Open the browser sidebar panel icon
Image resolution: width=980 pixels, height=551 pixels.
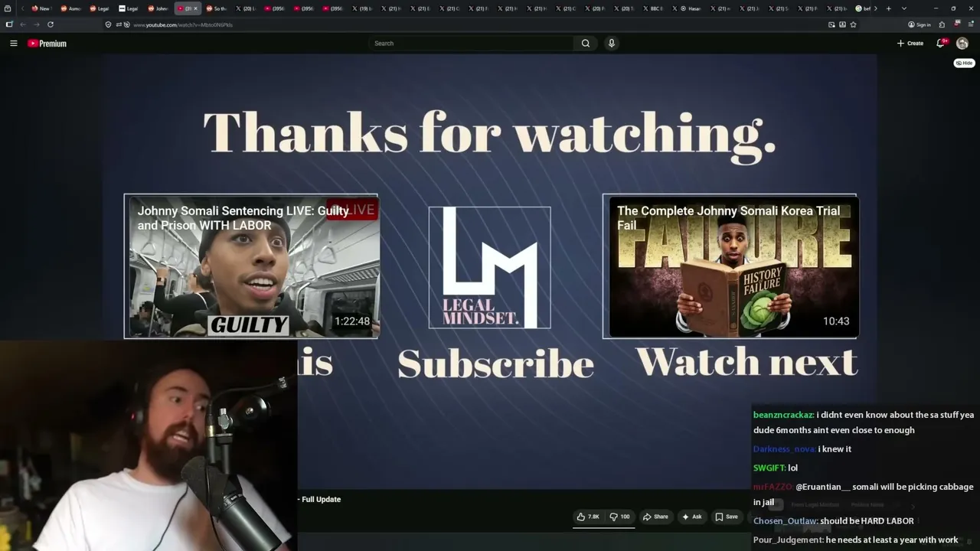[x=9, y=24]
